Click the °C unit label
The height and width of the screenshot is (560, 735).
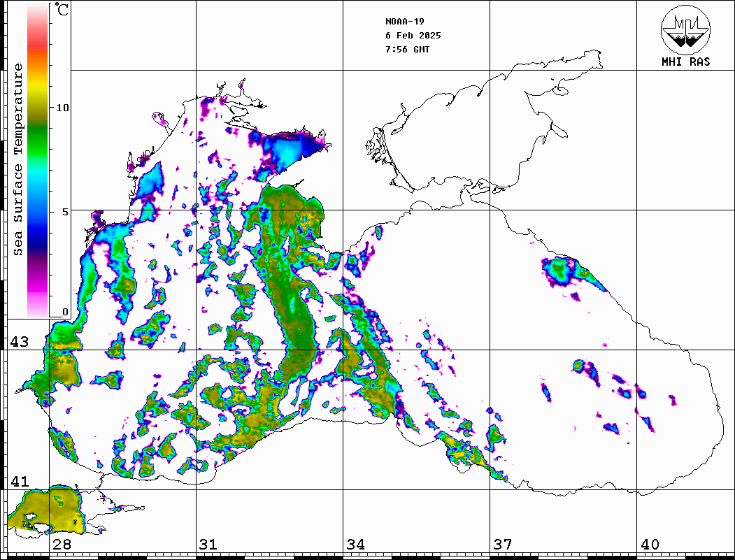click(62, 9)
